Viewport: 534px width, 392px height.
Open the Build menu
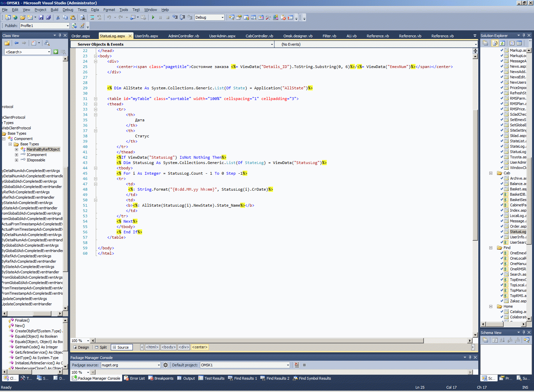pos(54,10)
